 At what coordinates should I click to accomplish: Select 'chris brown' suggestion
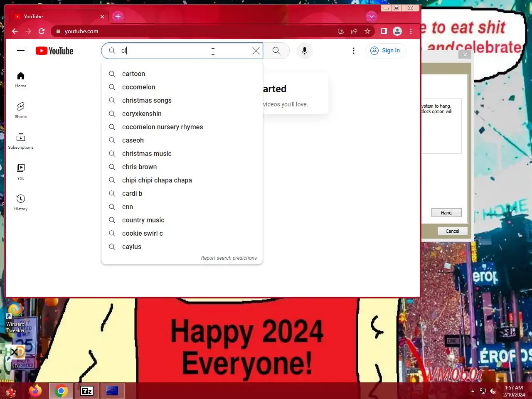pyautogui.click(x=182, y=167)
